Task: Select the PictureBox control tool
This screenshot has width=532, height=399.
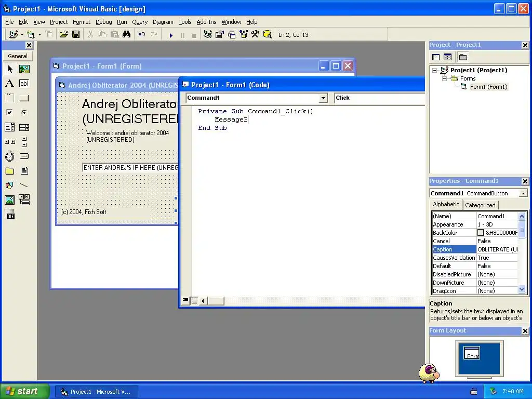Action: (x=24, y=69)
